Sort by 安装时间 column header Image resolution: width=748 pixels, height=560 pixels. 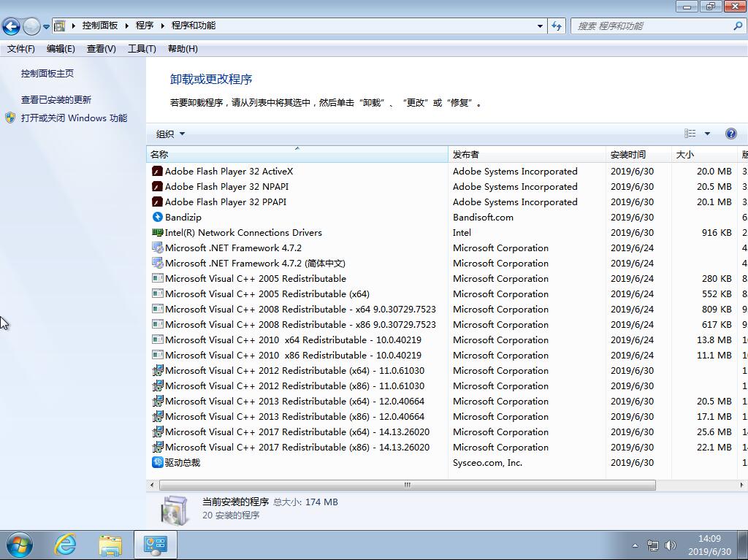[638, 154]
